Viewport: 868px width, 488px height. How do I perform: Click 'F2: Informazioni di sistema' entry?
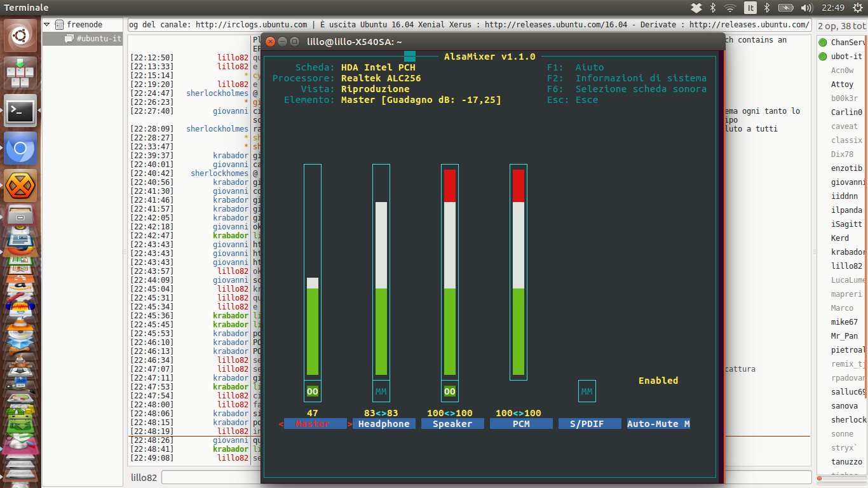click(627, 78)
